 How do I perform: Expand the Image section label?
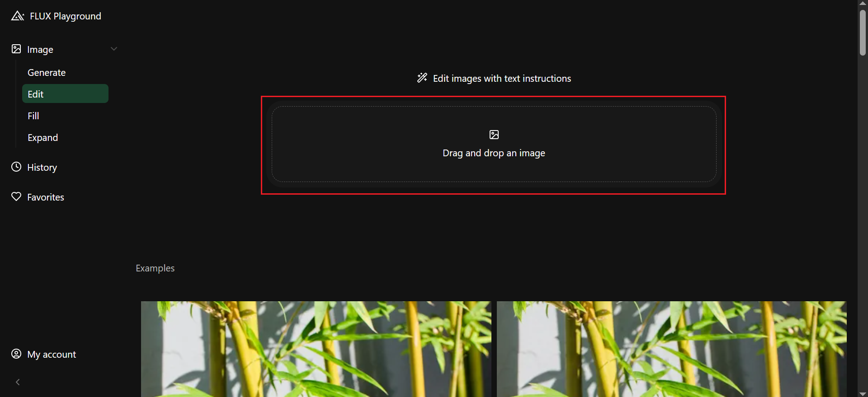coord(40,49)
